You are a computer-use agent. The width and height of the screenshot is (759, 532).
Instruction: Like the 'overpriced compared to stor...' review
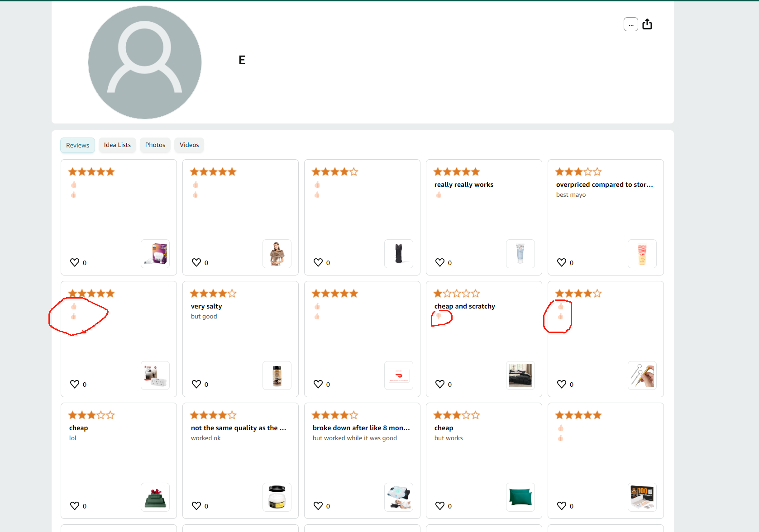point(562,262)
